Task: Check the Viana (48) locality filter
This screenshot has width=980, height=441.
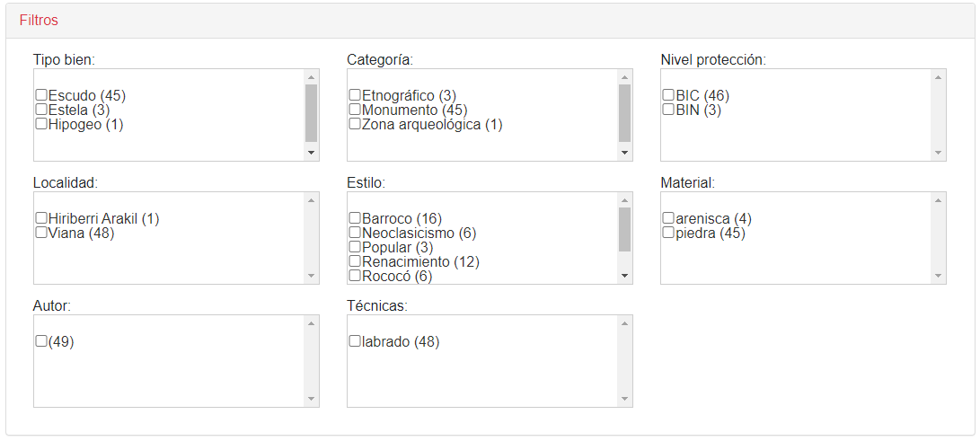Action: click(41, 233)
